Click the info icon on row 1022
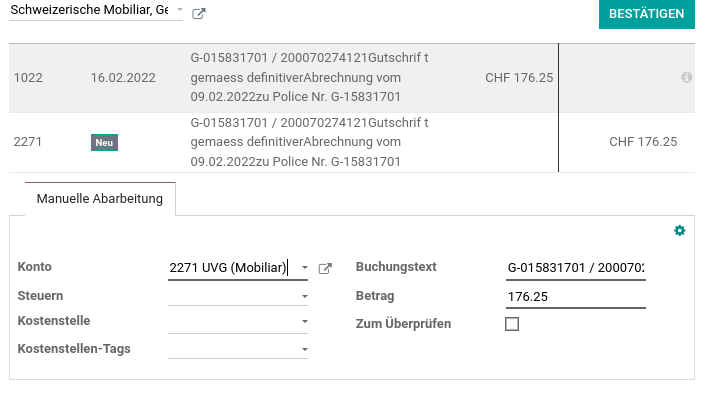 pos(686,77)
